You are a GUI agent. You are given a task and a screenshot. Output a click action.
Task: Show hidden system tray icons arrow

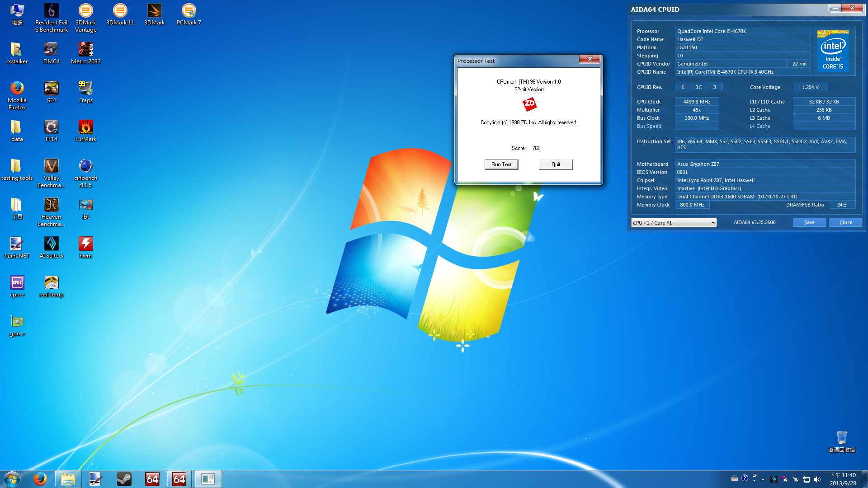[763, 479]
